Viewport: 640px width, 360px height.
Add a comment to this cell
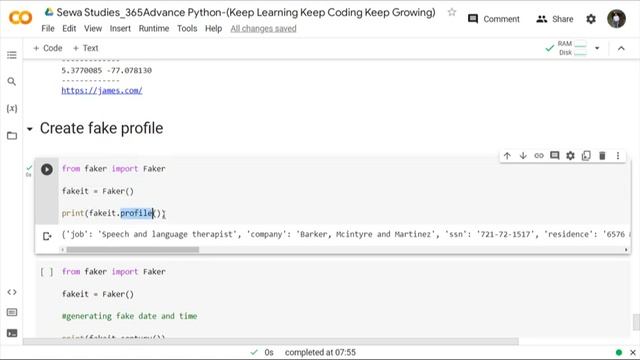(554, 156)
